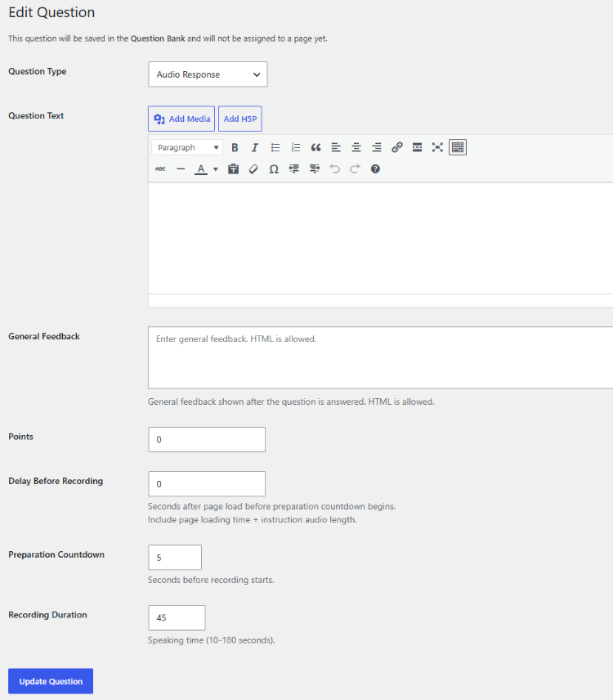
Task: Apply italic formatting to question text
Action: coord(255,148)
